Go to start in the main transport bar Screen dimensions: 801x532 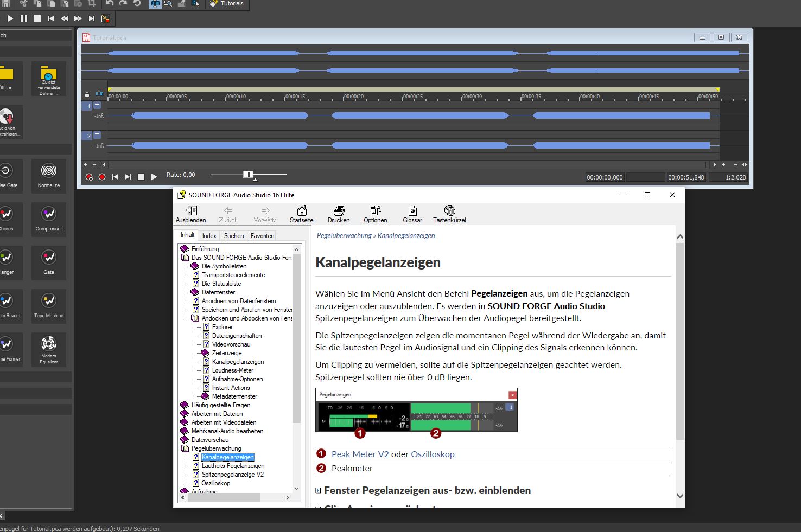(51, 18)
